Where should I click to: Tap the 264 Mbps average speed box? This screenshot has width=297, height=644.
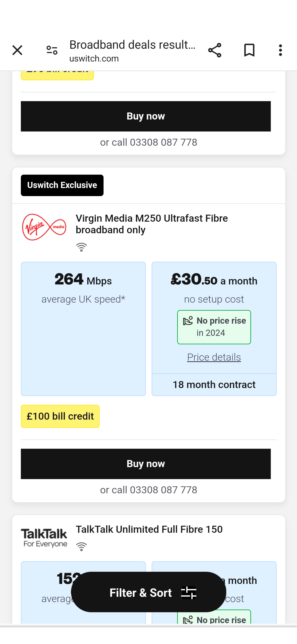point(83,329)
